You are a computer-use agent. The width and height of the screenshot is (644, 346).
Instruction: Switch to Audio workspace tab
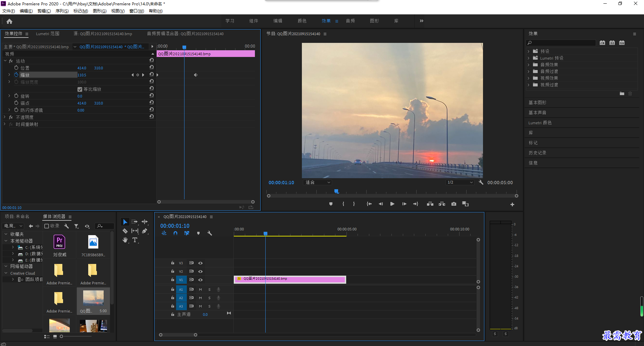[x=350, y=21]
